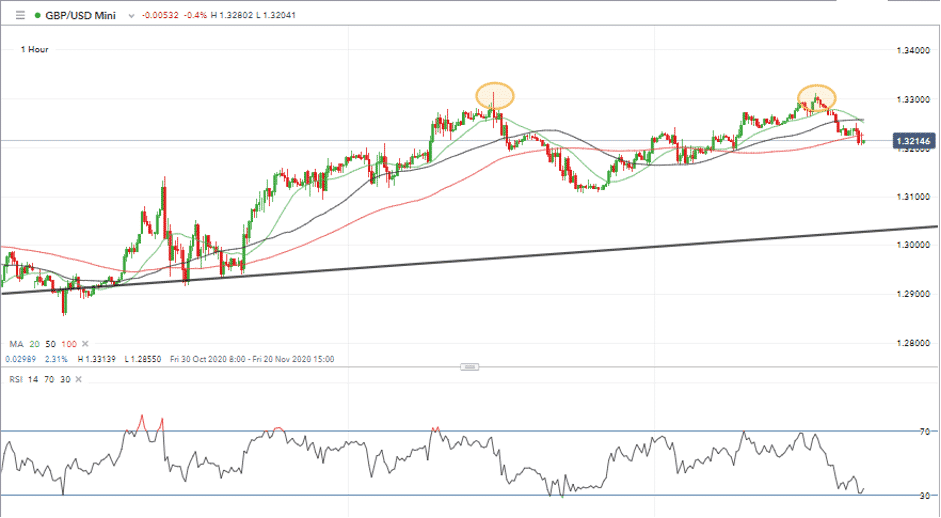Click the range low value L 1.28550
This screenshot has width=941, height=518.
tap(143, 359)
